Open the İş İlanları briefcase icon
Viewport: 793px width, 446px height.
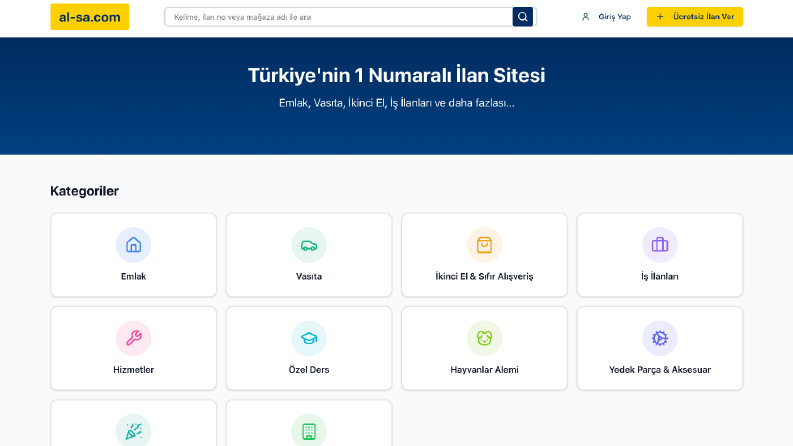pos(660,245)
